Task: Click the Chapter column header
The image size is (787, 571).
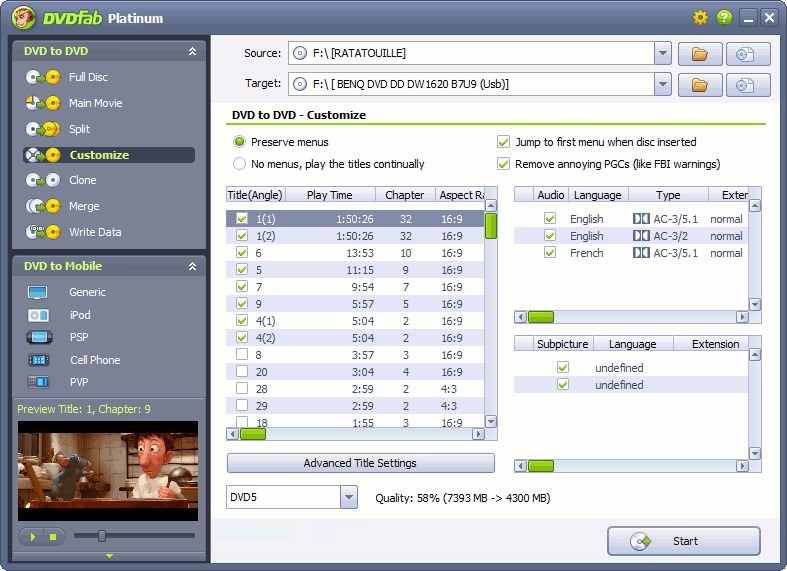Action: (x=405, y=195)
